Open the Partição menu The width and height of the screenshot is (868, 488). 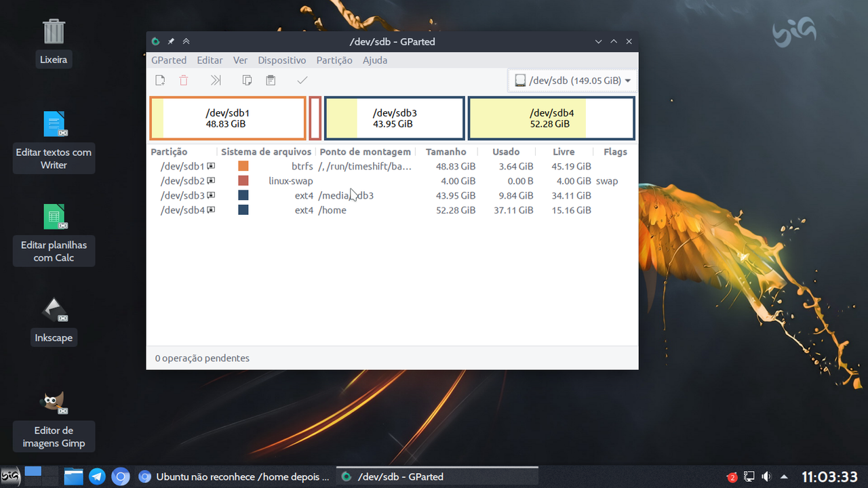[x=334, y=60]
